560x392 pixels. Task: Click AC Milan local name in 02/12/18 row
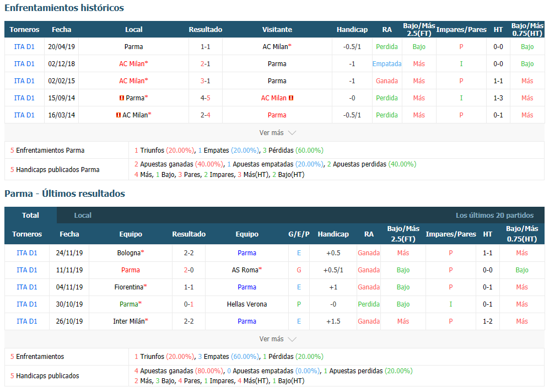coord(132,64)
